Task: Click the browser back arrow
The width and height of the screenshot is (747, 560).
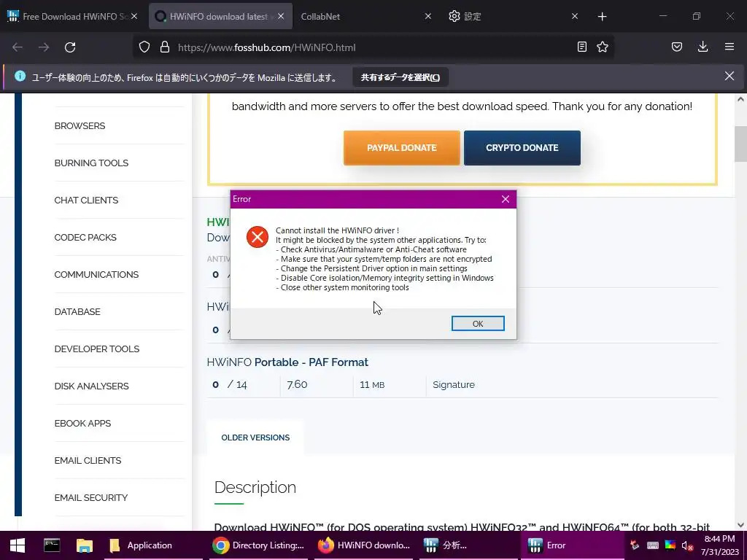Action: 18,47
